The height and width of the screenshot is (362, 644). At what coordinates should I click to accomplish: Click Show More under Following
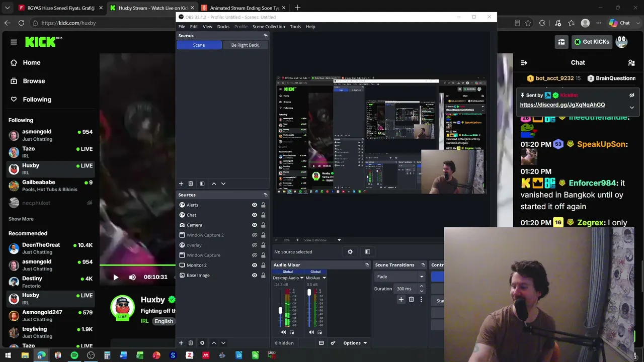coord(21,219)
